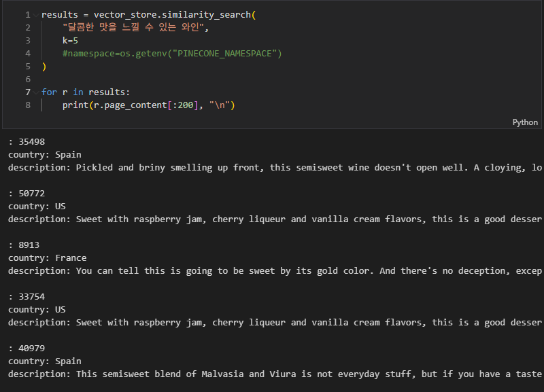Collapse the for-loop fold arrow on line 7

36,92
